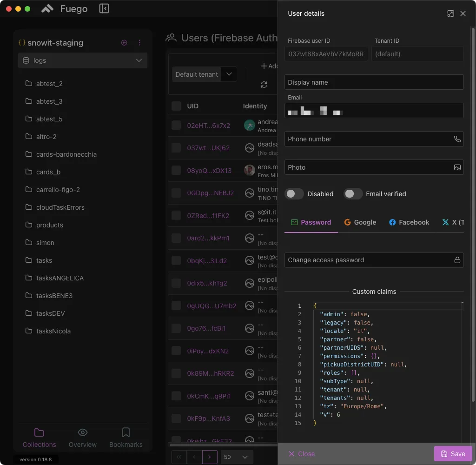Open the logs collection dropdown
This screenshot has height=465, width=476.
139,60
